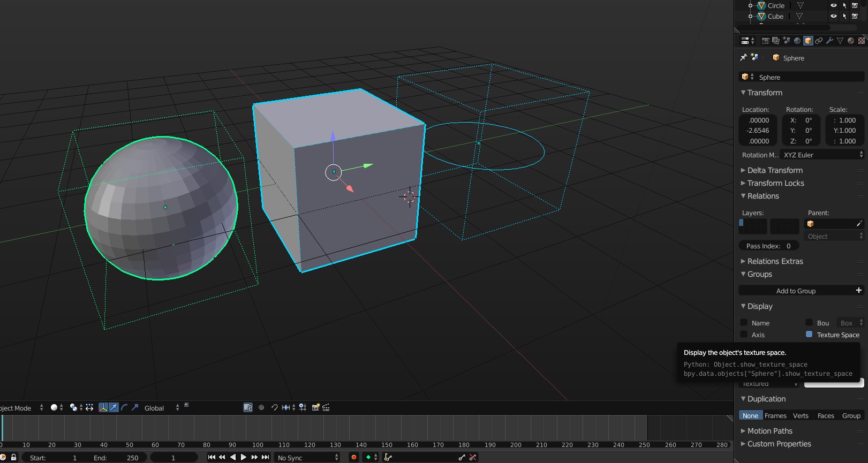Open the Material properties tab (sphere icon)
868x463 pixels.
click(851, 41)
